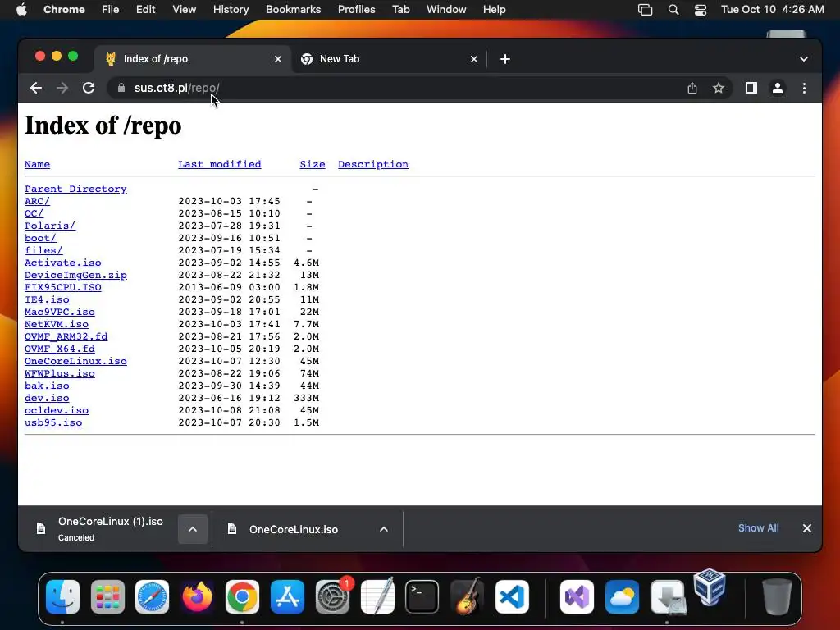Download Activate.iso
Viewport: 840px width, 630px height.
click(62, 263)
